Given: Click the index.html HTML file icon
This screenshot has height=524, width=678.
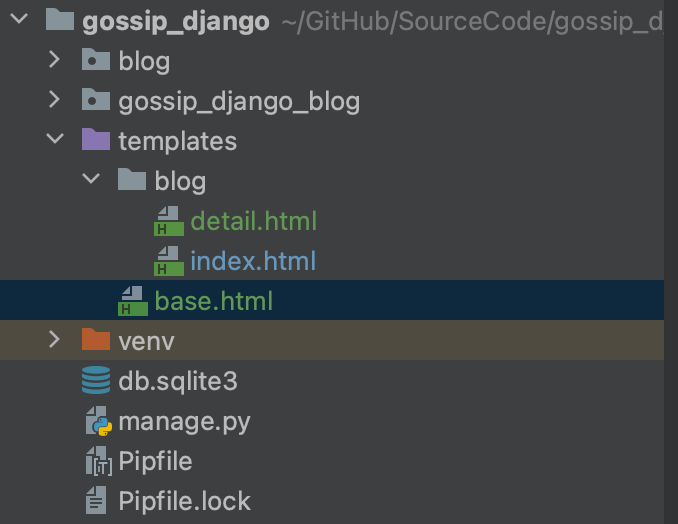Looking at the screenshot, I should tap(169, 261).
